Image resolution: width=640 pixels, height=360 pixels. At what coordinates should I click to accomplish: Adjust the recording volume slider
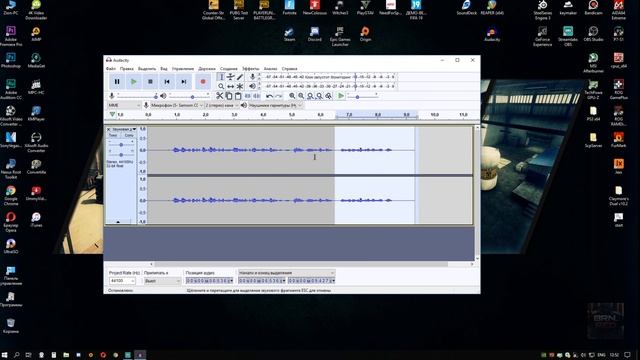tap(137, 96)
